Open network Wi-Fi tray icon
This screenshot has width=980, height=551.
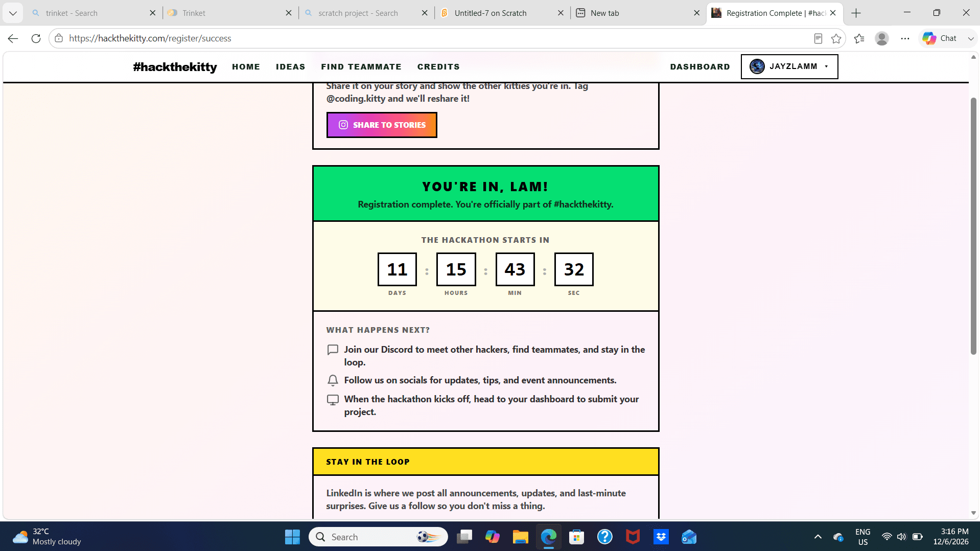[x=887, y=537]
